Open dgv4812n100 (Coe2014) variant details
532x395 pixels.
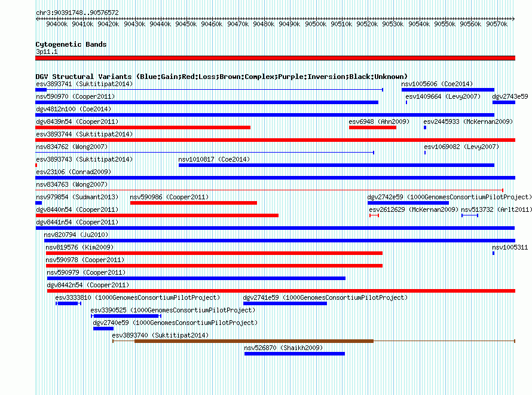coord(265,115)
